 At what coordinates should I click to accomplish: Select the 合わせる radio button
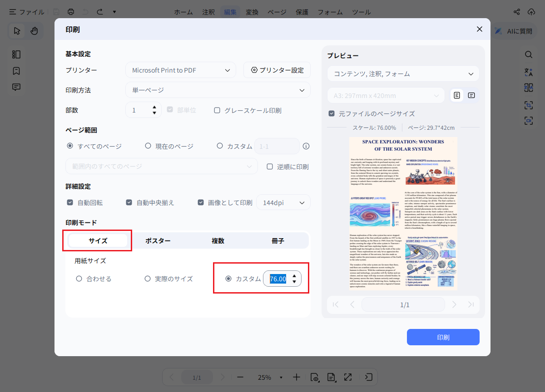coord(79,279)
